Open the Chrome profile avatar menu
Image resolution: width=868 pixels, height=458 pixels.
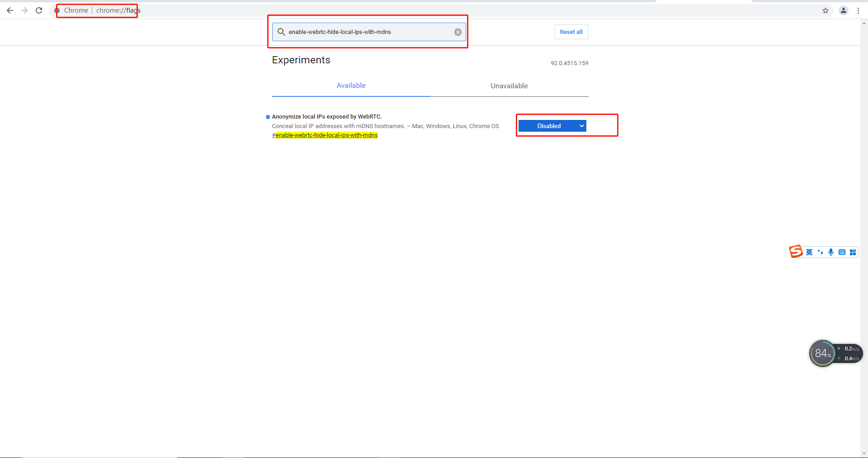[844, 10]
